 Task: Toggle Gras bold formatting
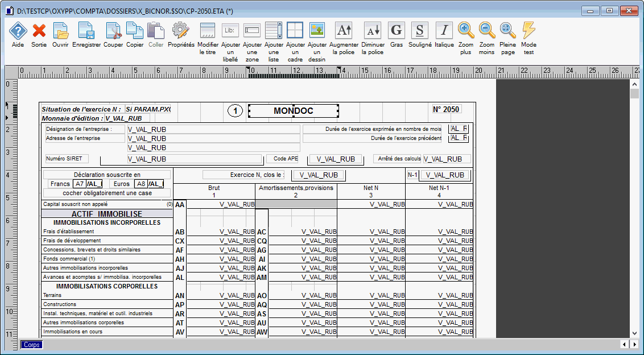[x=396, y=31]
